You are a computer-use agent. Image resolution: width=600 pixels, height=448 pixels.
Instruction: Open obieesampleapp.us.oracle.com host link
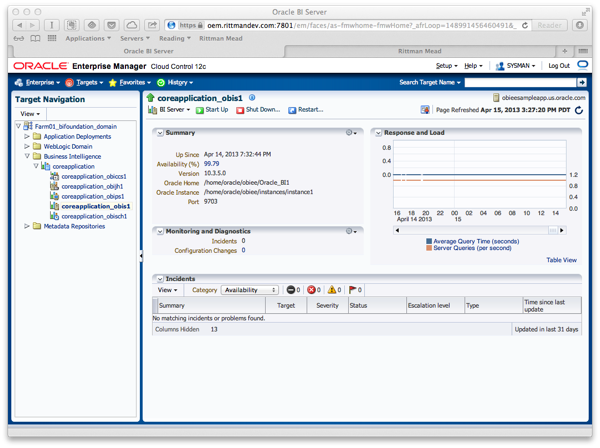pyautogui.click(x=543, y=98)
